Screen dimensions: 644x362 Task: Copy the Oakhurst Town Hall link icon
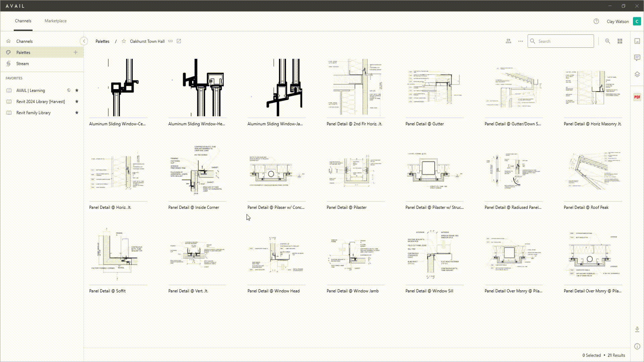[170, 41]
